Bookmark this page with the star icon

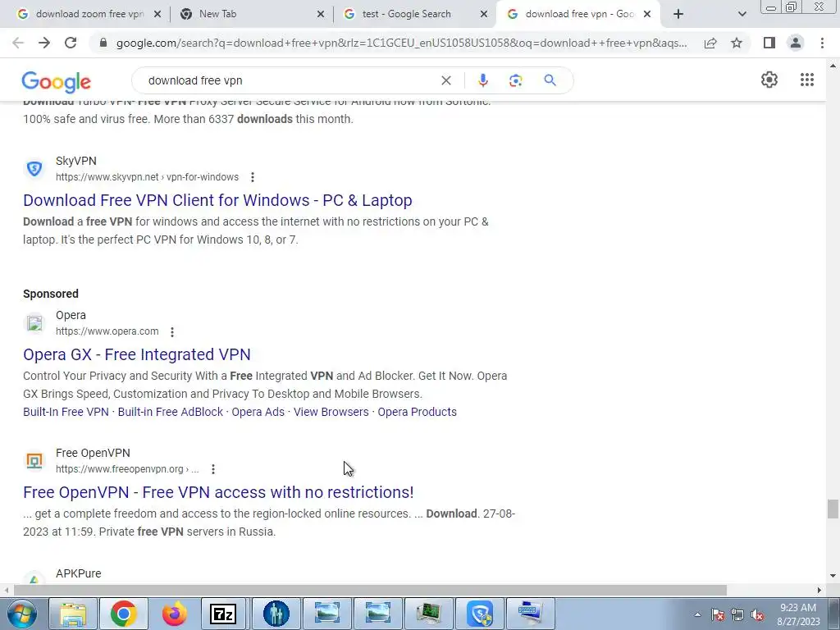[x=737, y=43]
